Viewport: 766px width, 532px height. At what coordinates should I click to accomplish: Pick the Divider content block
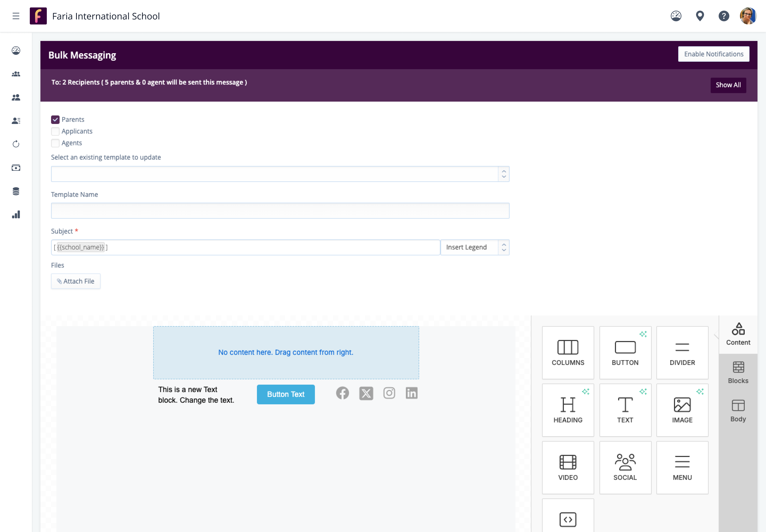682,352
